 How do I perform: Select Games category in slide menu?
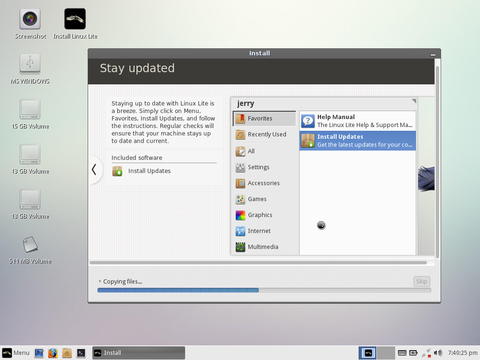coord(264,199)
